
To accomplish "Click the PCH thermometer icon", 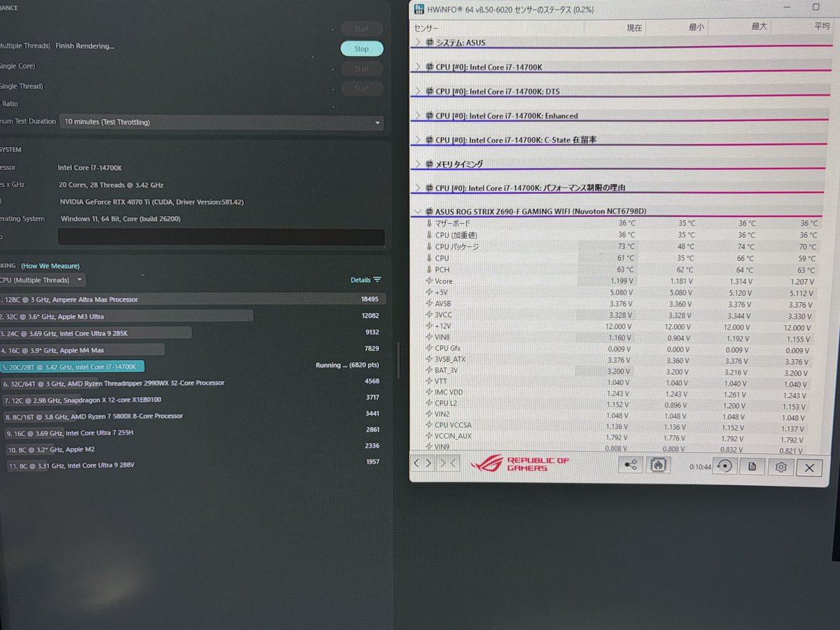I will (x=429, y=269).
